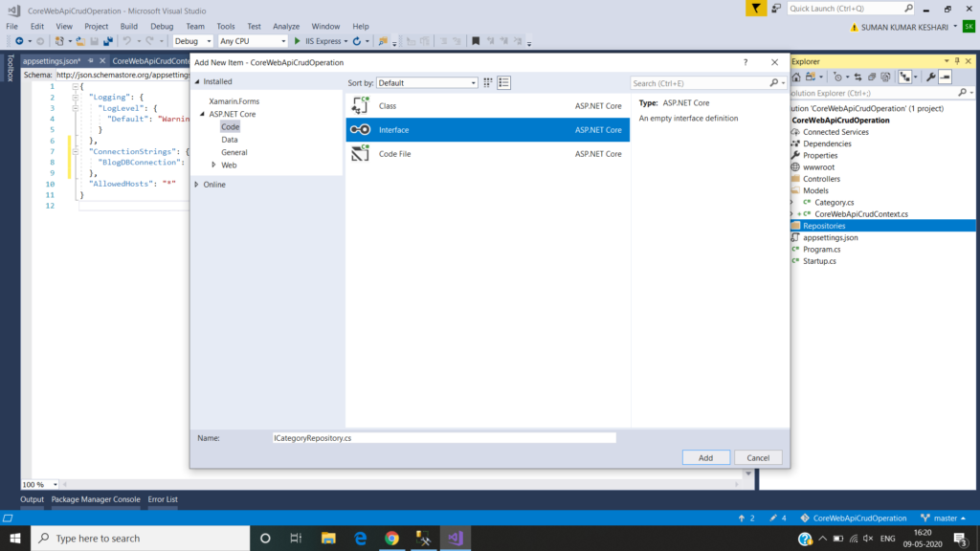The image size is (980, 551).
Task: Open Chrome from the taskbar
Action: (x=391, y=538)
